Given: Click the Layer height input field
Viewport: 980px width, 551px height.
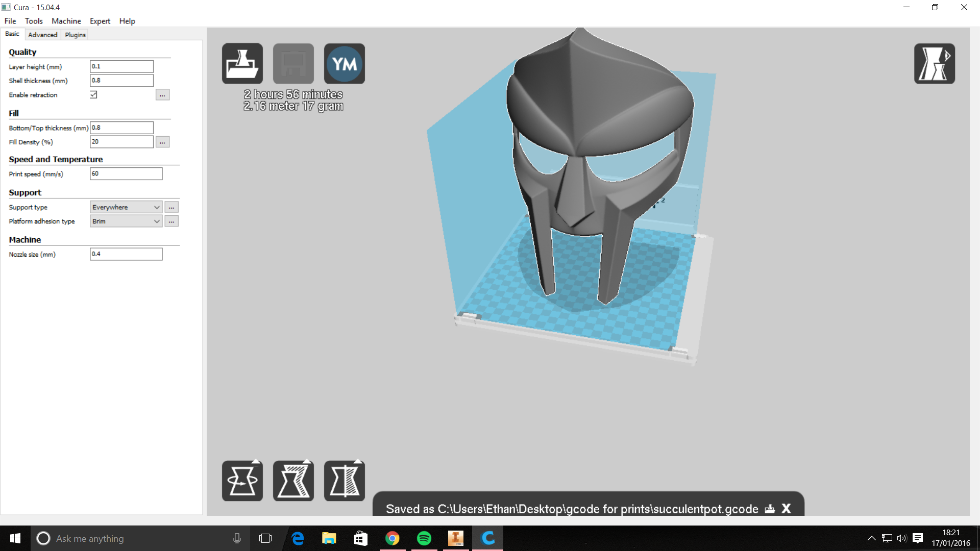Looking at the screenshot, I should (122, 66).
